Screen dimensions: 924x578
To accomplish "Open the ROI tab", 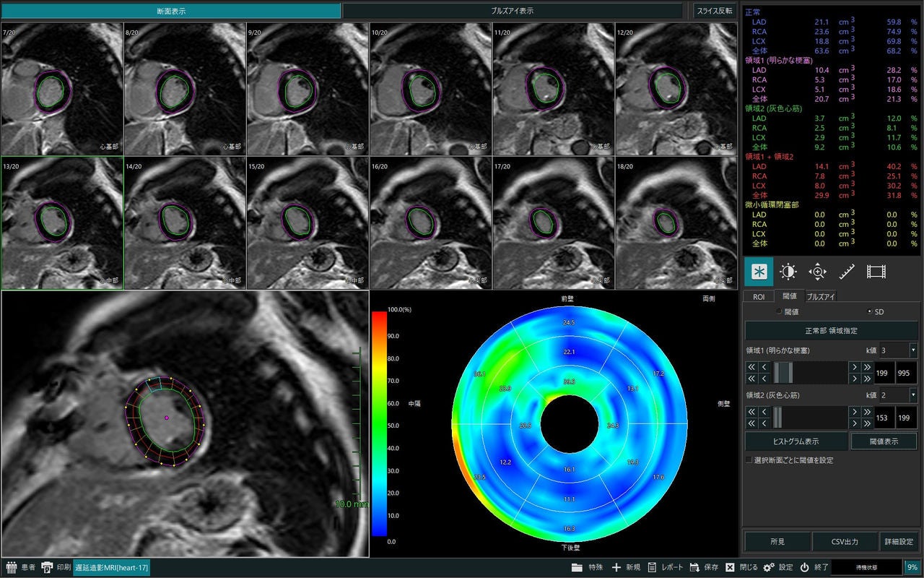I will [x=758, y=296].
